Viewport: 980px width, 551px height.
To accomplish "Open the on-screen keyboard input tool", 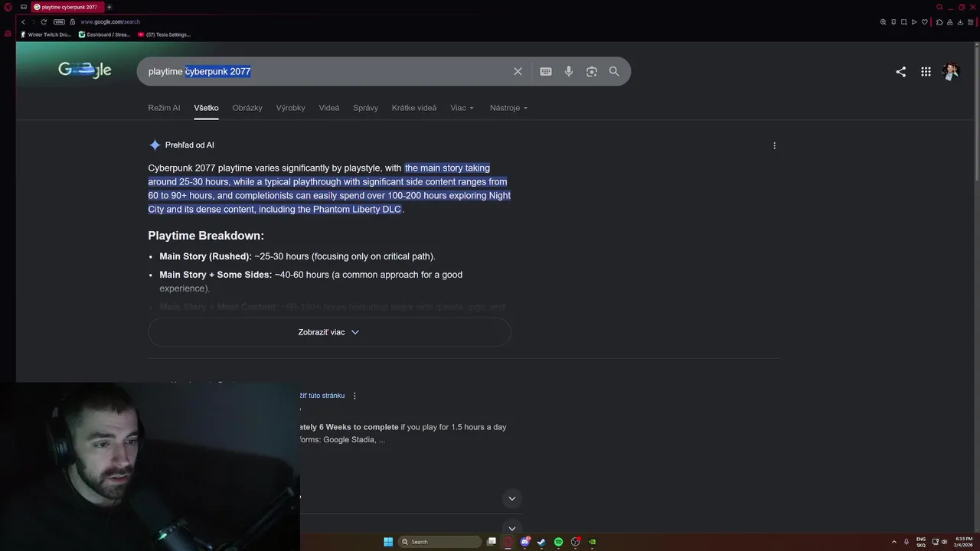I will click(546, 71).
